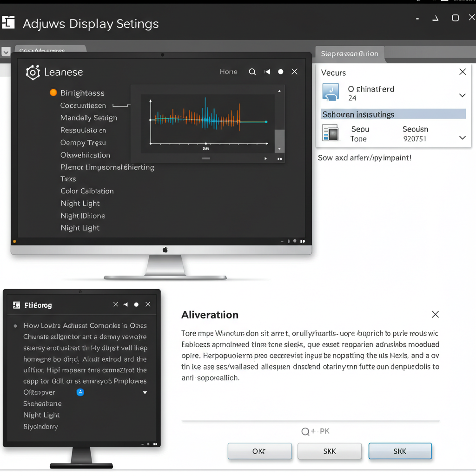Click the two-dot icon below the graph
Screen dimensions: 476x476
(279, 159)
